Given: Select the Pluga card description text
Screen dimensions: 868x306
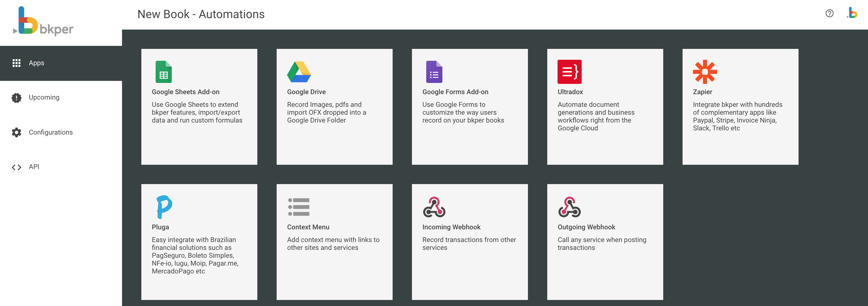Looking at the screenshot, I should tap(195, 255).
